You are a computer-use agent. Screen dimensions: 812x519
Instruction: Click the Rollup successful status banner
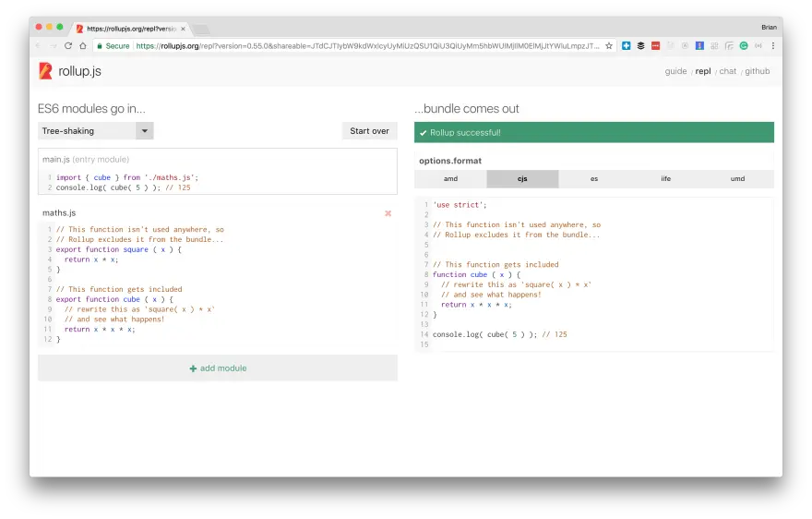coord(594,132)
